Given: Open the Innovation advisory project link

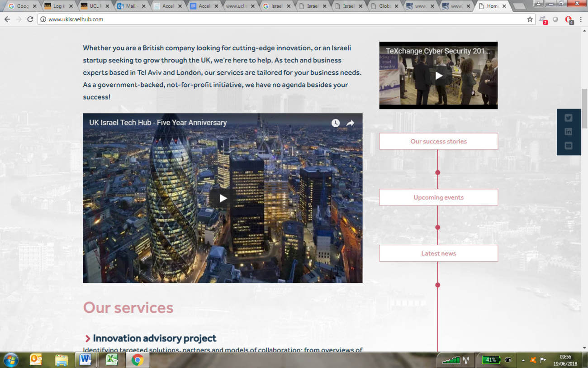Looking at the screenshot, I should (155, 338).
